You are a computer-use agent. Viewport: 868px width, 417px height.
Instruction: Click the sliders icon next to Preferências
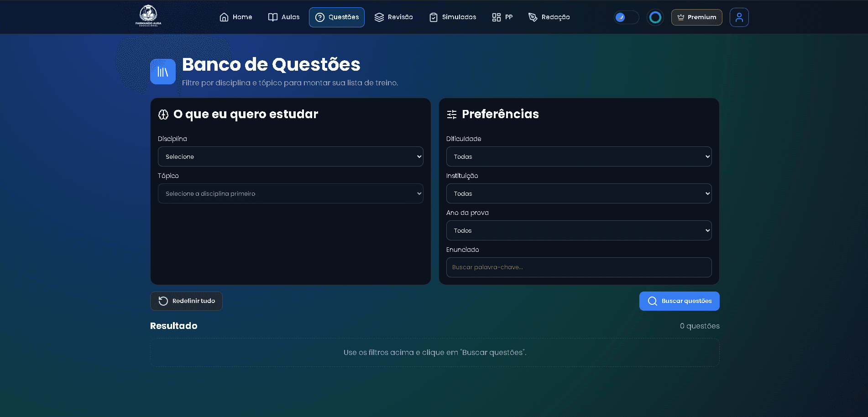451,114
